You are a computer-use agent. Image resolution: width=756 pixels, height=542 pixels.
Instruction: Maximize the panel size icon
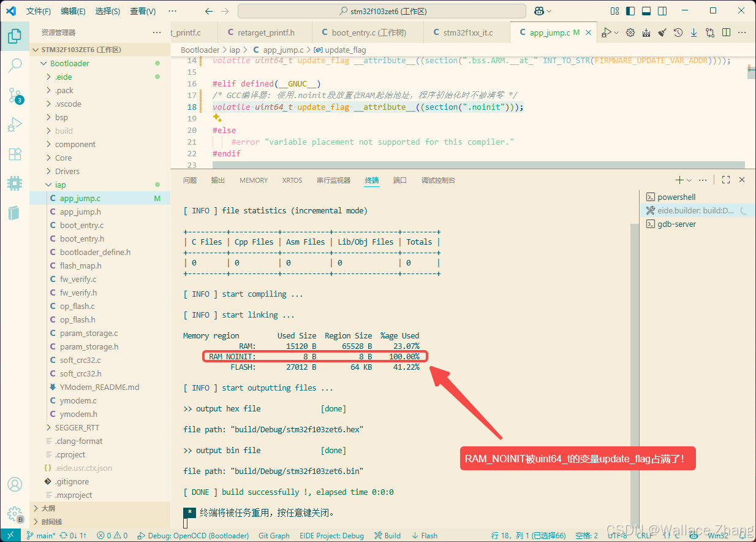[726, 180]
